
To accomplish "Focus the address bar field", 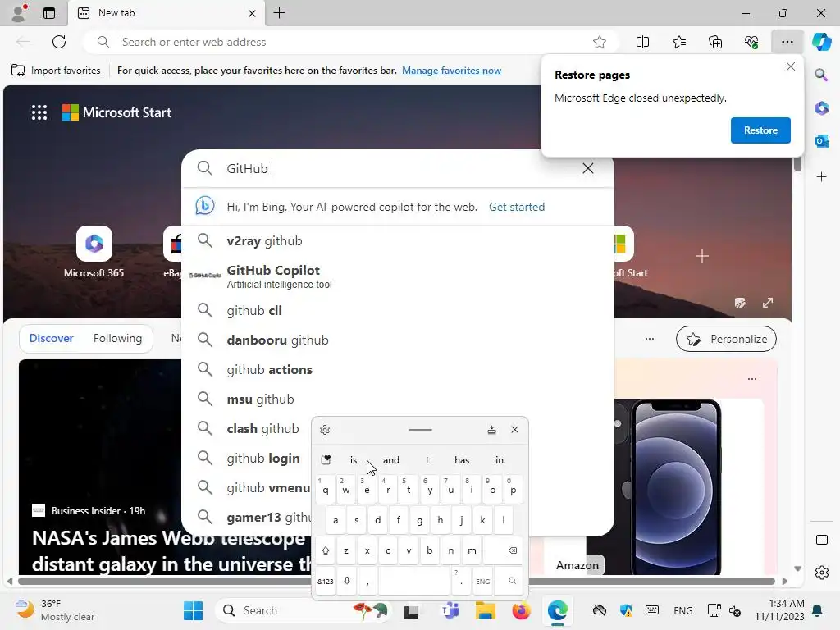I will pos(350,42).
